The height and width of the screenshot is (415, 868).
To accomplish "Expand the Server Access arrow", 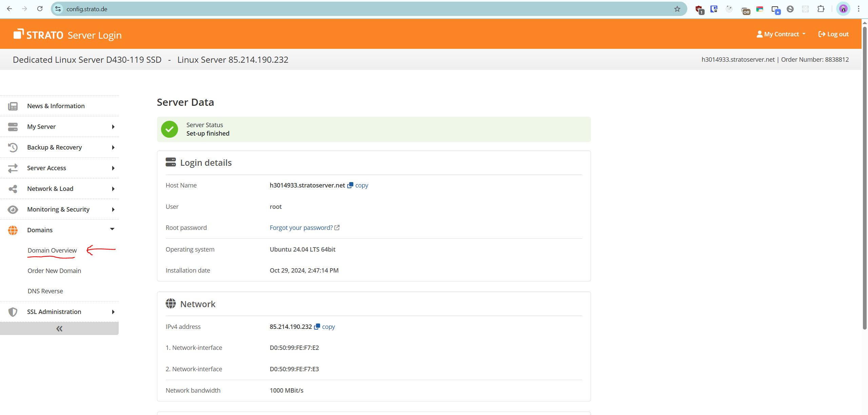I will click(113, 168).
